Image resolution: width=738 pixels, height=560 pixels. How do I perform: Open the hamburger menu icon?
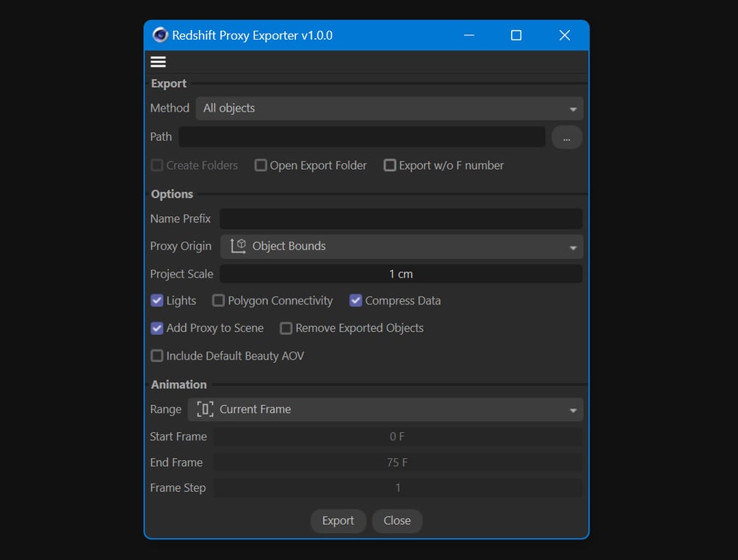tap(158, 62)
